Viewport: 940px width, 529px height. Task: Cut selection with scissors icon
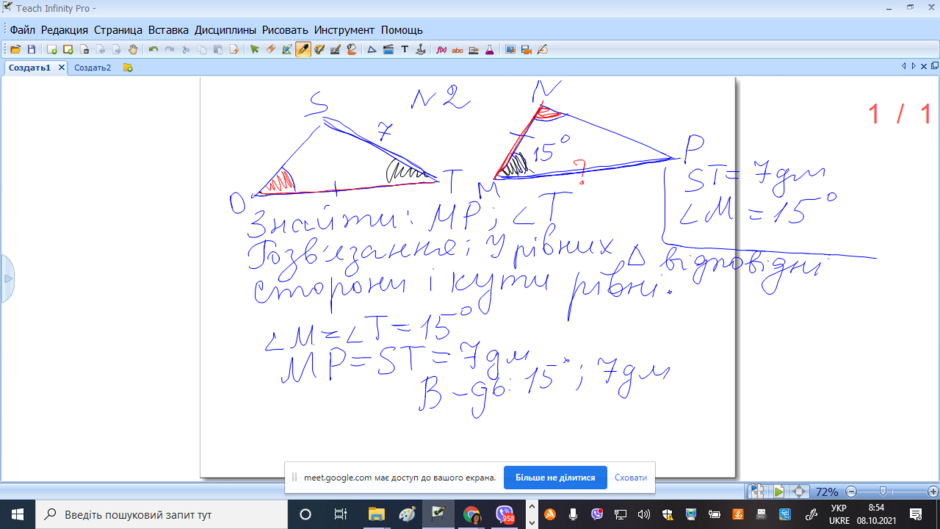(x=186, y=50)
